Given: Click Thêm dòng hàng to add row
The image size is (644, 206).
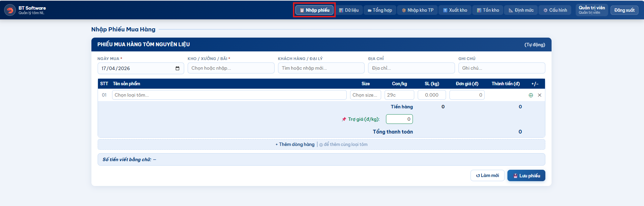Looking at the screenshot, I should pyautogui.click(x=295, y=145).
